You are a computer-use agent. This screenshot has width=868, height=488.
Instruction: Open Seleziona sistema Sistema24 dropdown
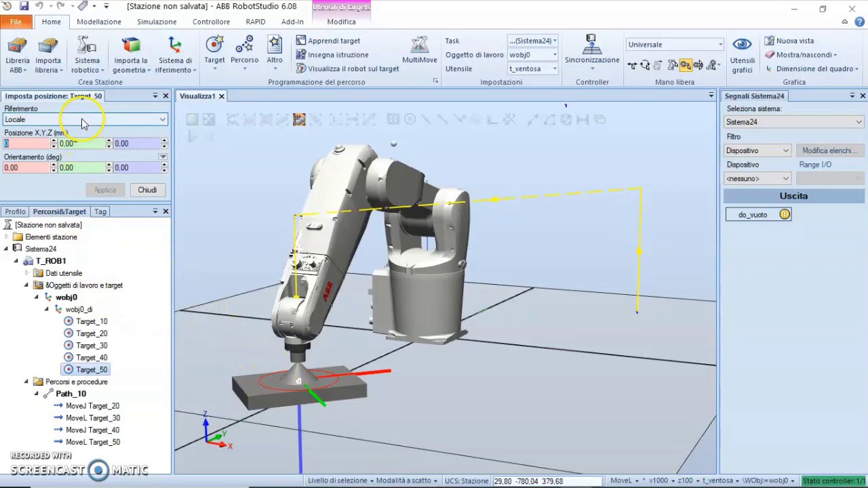click(x=794, y=122)
